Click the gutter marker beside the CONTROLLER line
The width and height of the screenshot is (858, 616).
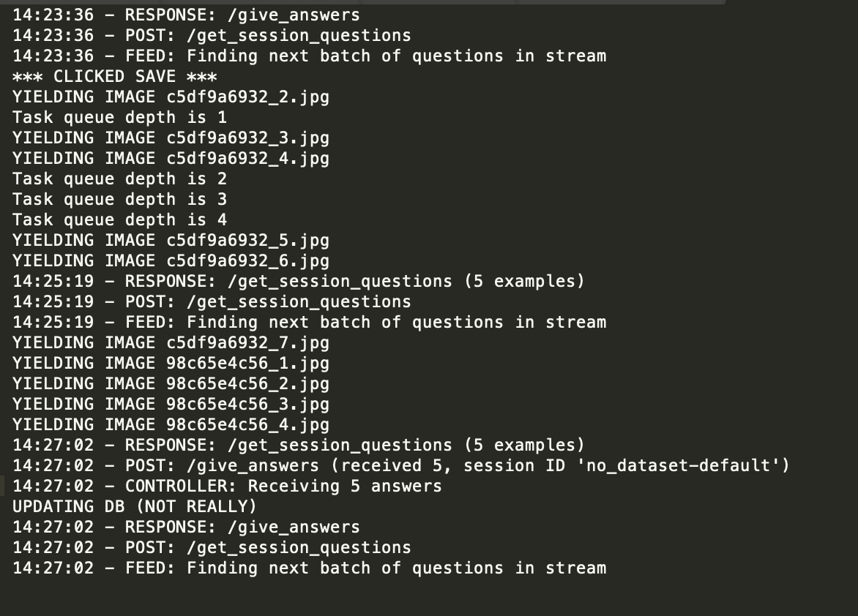pyautogui.click(x=2, y=486)
